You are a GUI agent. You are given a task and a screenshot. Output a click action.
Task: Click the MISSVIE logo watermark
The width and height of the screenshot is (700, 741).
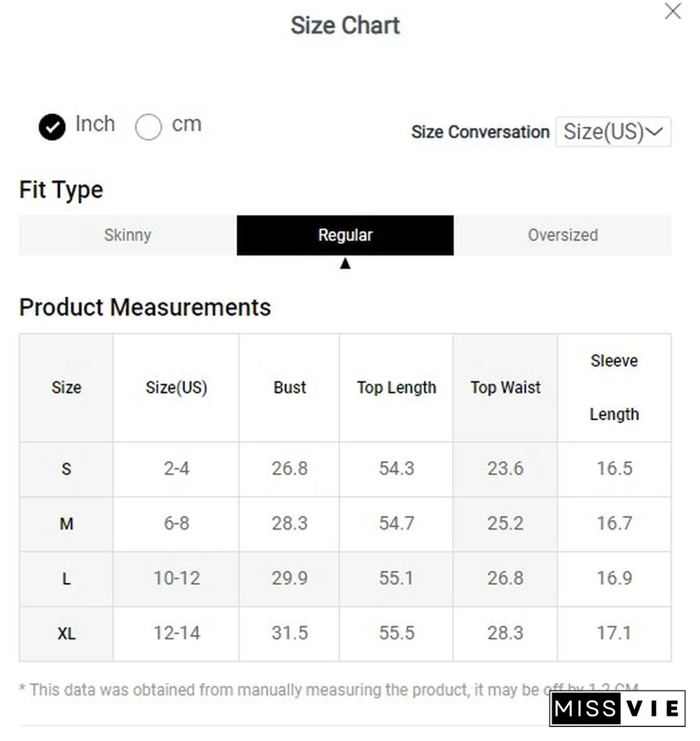(x=617, y=709)
